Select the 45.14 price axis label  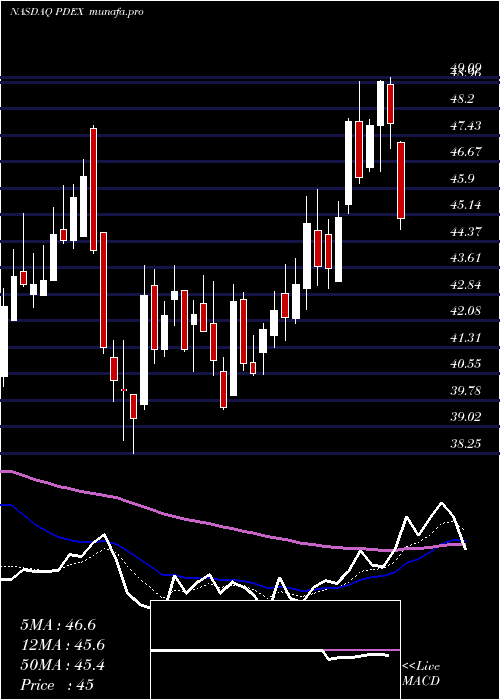466,205
